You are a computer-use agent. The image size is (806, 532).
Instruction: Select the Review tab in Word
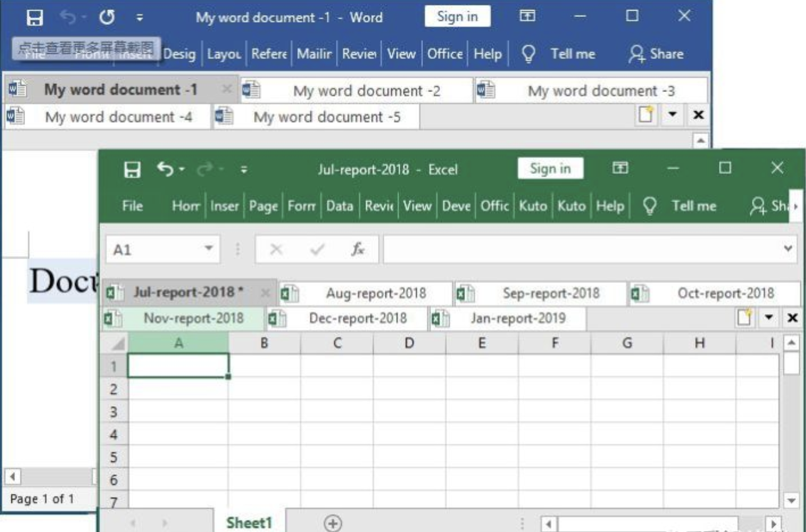(359, 54)
